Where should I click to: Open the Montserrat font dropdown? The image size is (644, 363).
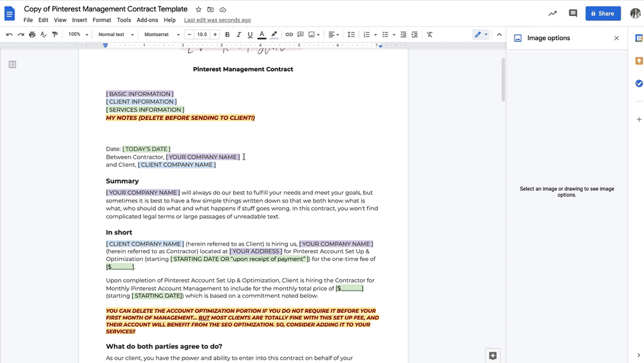[x=161, y=35]
